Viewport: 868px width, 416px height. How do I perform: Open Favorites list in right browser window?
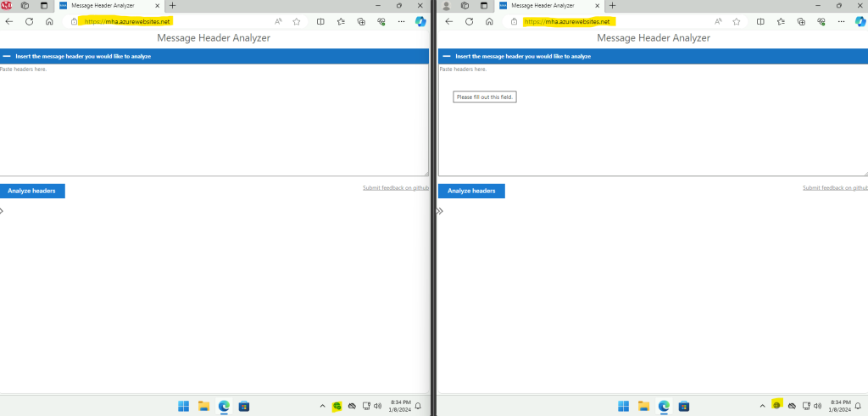coord(781,21)
